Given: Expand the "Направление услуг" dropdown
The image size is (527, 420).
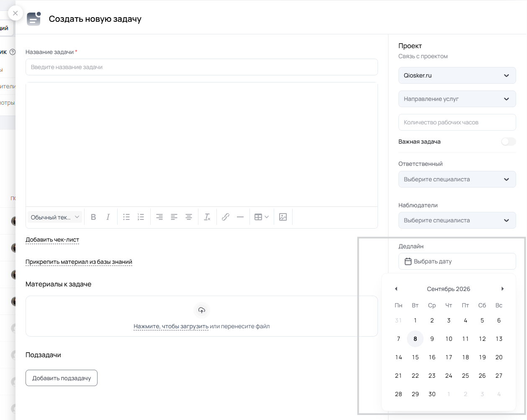Looking at the screenshot, I should click(457, 99).
